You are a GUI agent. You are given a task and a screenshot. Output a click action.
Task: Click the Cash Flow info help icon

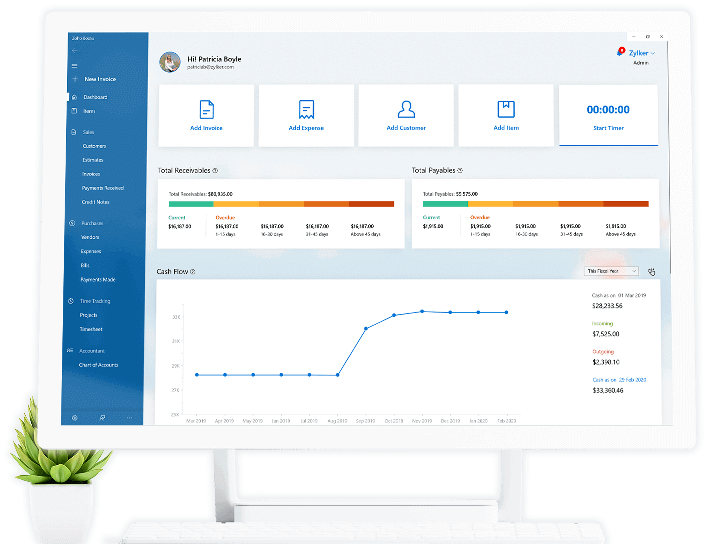193,272
